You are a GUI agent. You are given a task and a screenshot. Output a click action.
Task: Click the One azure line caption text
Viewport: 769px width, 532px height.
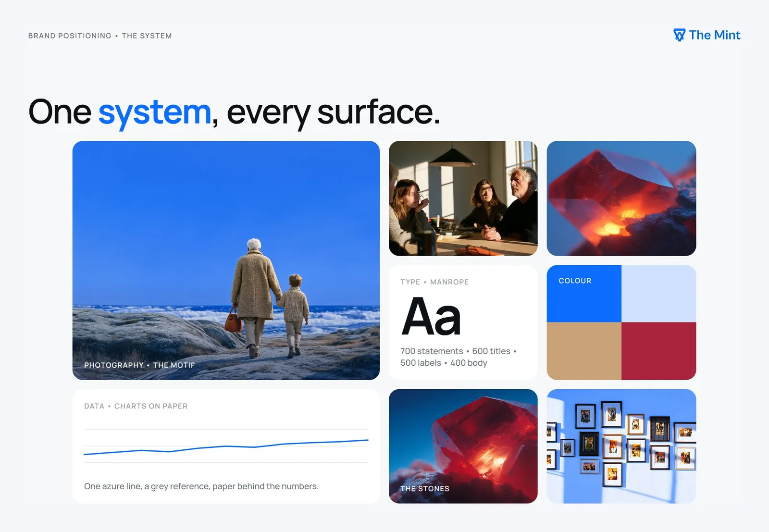[201, 486]
